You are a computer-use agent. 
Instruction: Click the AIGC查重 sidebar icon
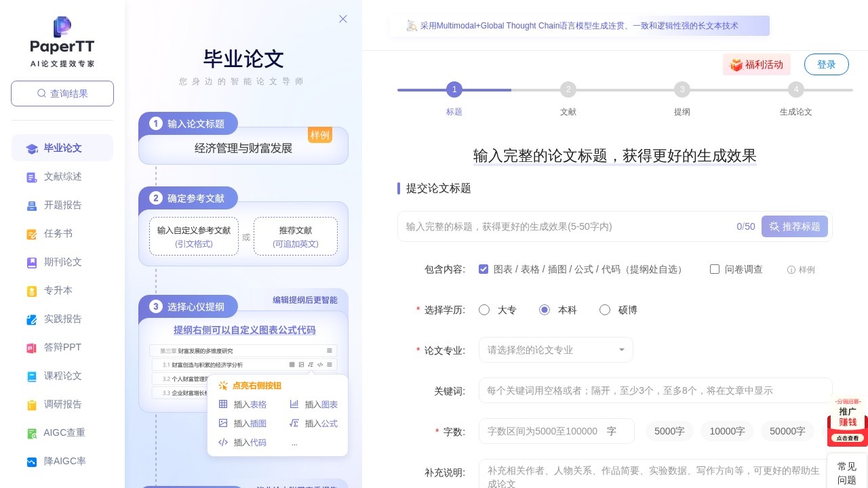pyautogui.click(x=32, y=433)
